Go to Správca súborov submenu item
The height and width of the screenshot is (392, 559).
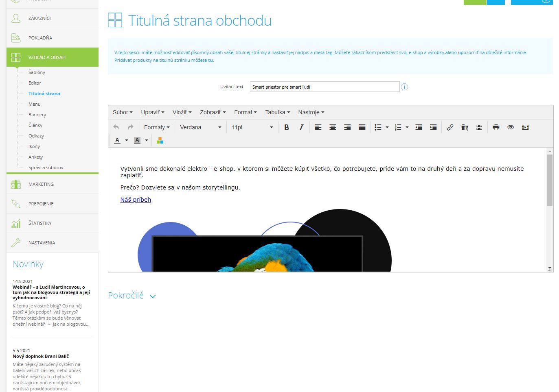[x=46, y=168]
